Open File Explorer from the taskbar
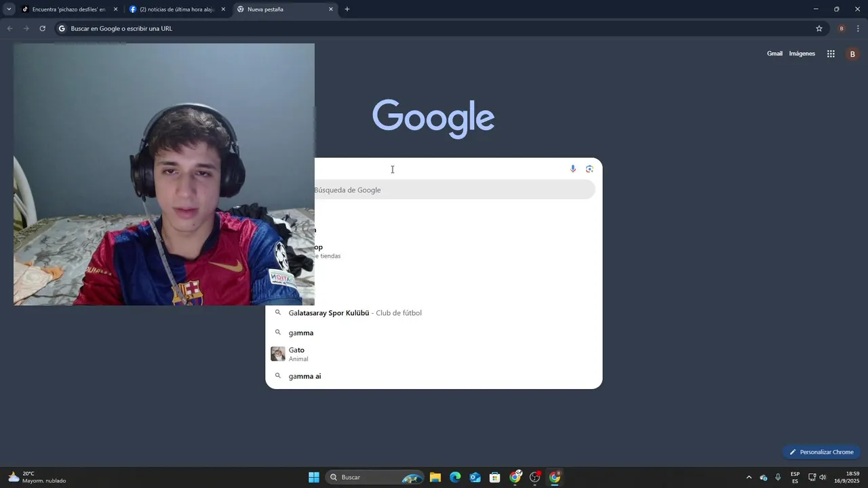 click(435, 477)
